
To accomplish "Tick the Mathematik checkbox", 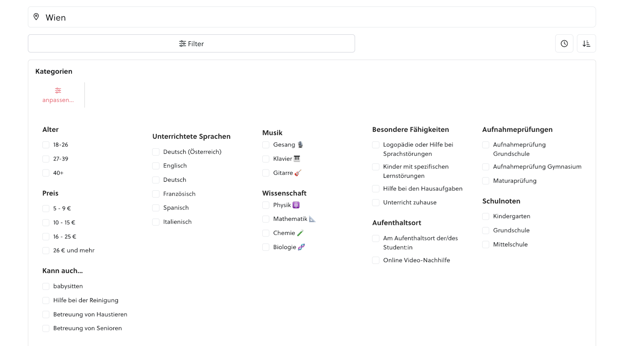I will [266, 219].
